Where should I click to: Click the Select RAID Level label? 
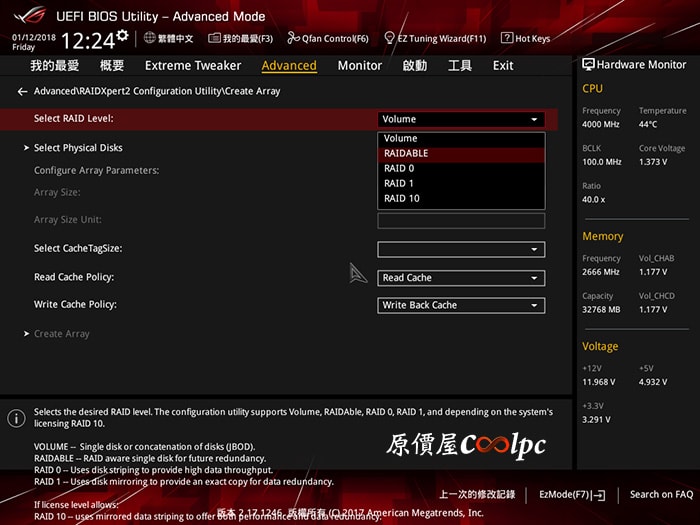tap(74, 118)
